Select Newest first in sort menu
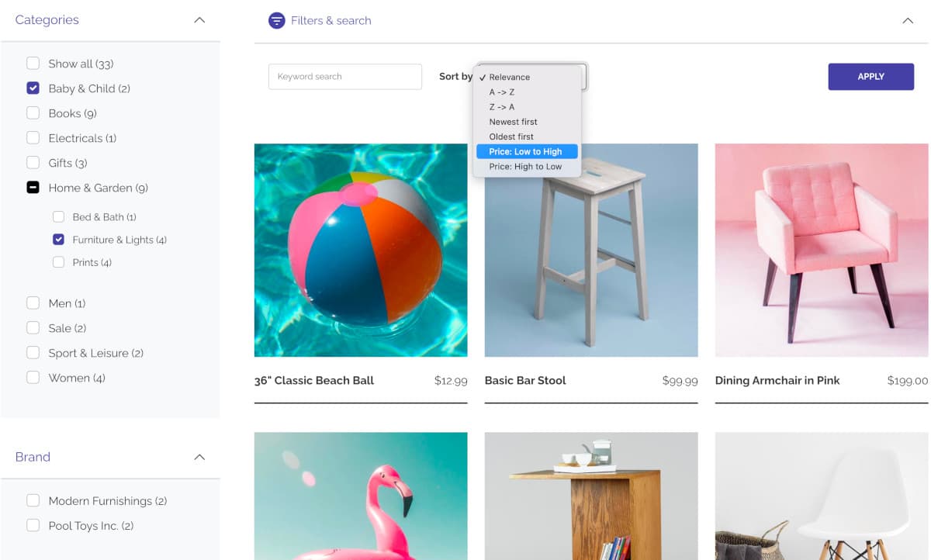This screenshot has width=931, height=560. [513, 122]
